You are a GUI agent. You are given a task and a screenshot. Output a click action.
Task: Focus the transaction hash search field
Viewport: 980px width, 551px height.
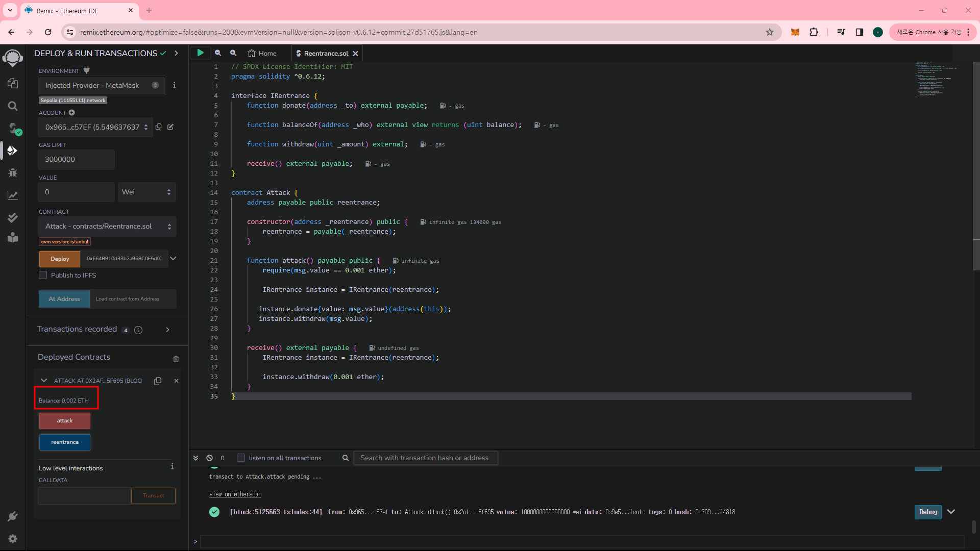(x=426, y=458)
